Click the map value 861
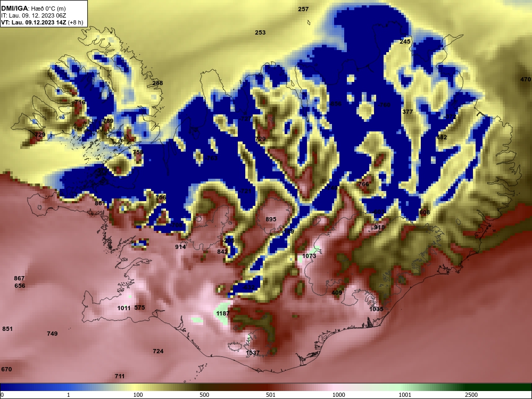This screenshot has height=399, width=532. pyautogui.click(x=100, y=203)
